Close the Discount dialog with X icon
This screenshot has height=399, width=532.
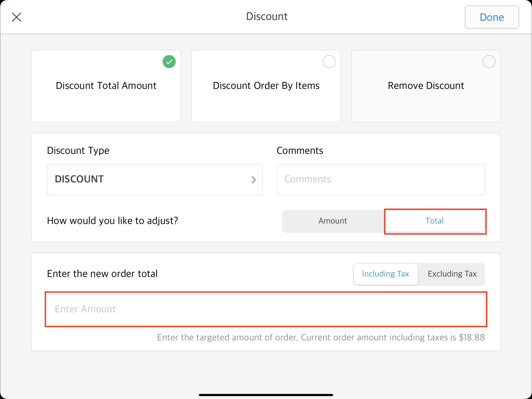(x=17, y=17)
